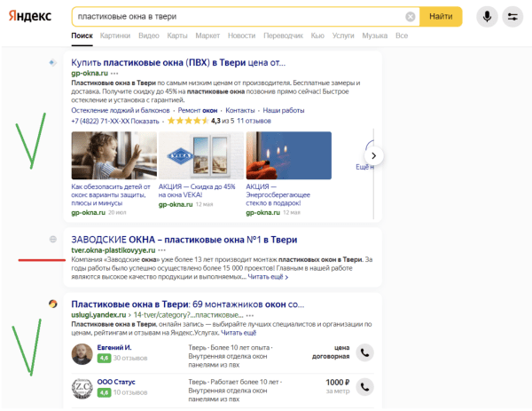This screenshot has width=532, height=411.
Task: Call Евгений И. using the phone icon
Action: (x=364, y=352)
